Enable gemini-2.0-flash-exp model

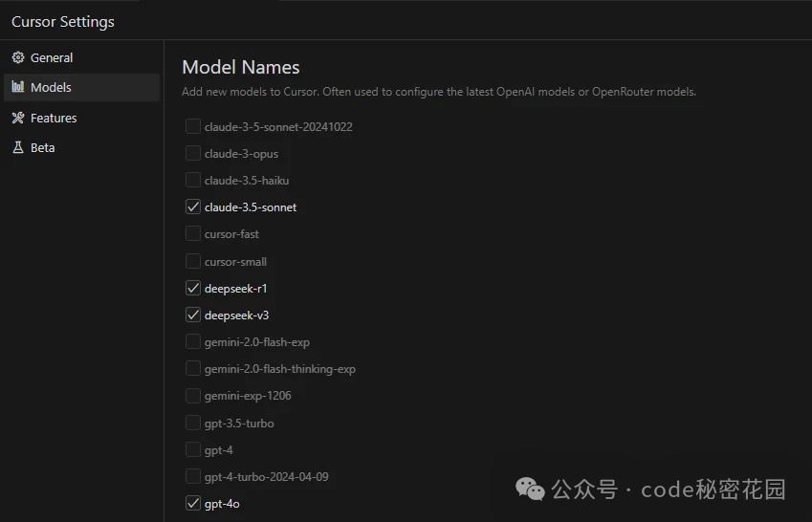pos(193,341)
